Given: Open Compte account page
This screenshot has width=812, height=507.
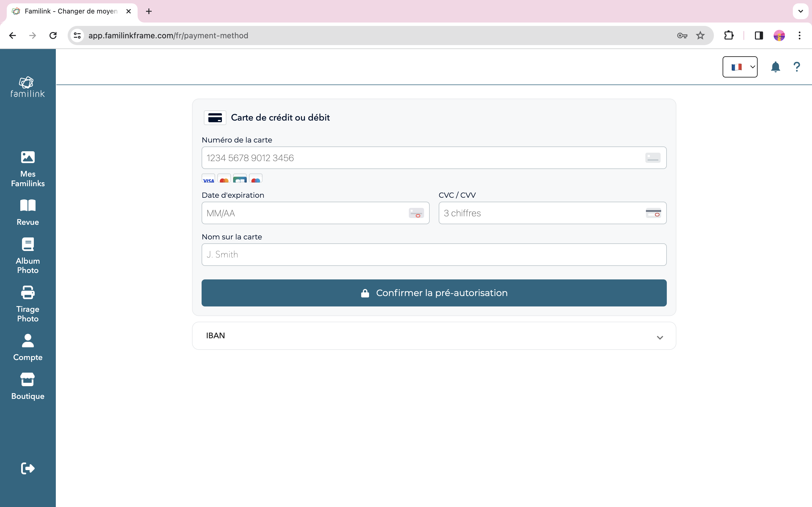Looking at the screenshot, I should pyautogui.click(x=28, y=347).
